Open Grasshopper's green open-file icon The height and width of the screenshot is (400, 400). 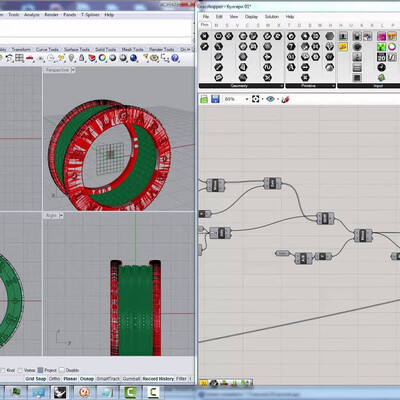point(204,99)
